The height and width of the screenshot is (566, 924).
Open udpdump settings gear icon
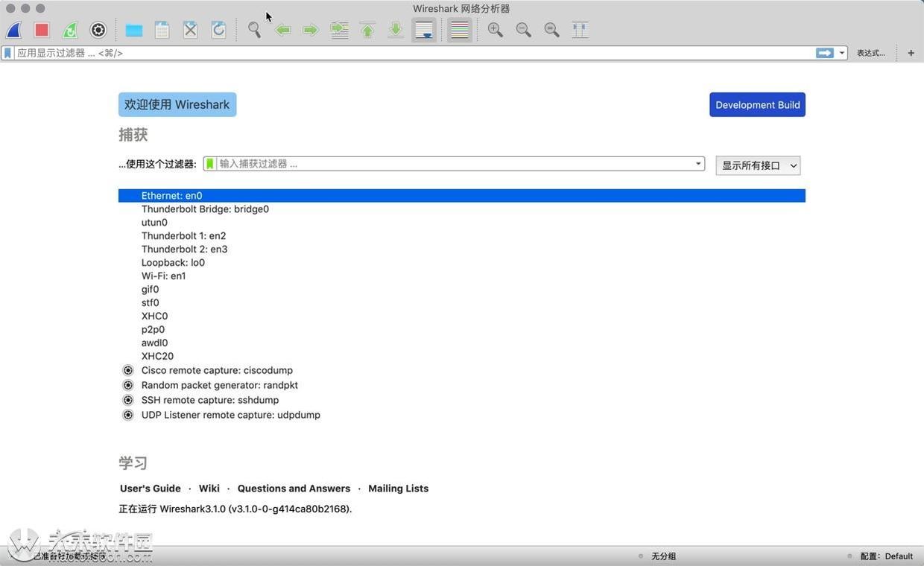click(128, 415)
